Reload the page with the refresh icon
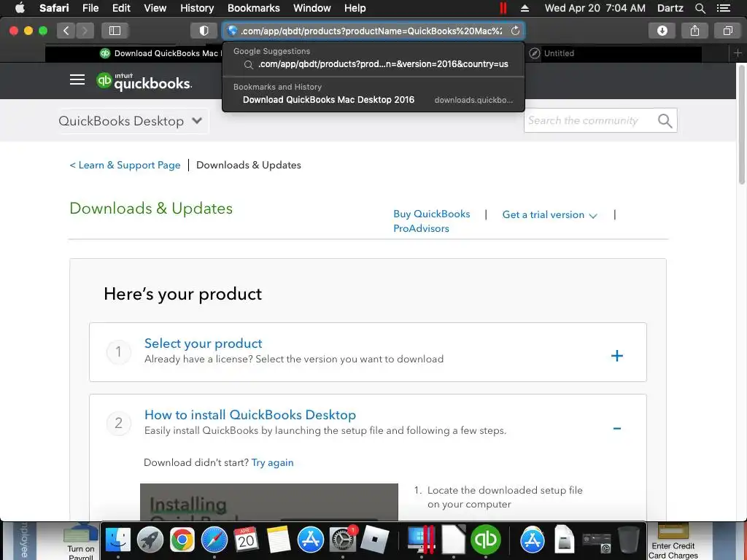747x560 pixels. tap(515, 31)
